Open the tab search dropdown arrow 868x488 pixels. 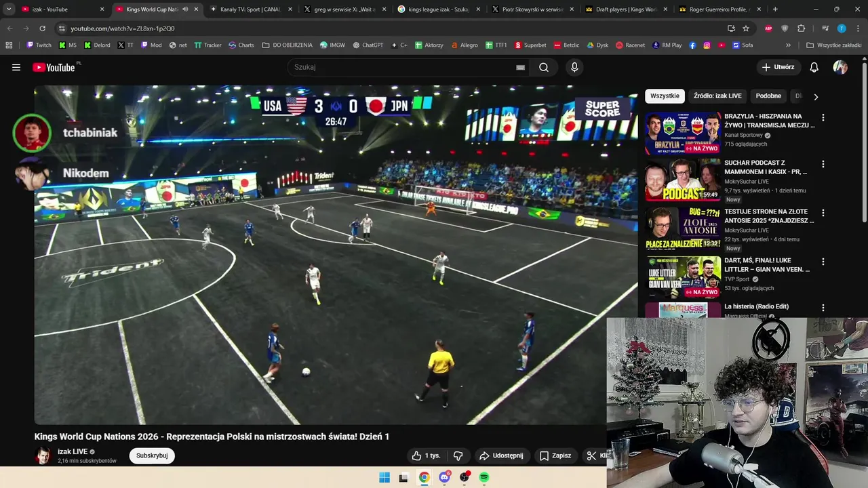(x=9, y=9)
